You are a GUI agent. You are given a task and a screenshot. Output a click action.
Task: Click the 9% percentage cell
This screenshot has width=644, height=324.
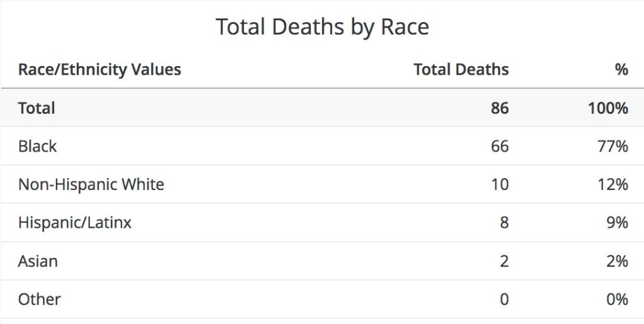[x=617, y=222]
